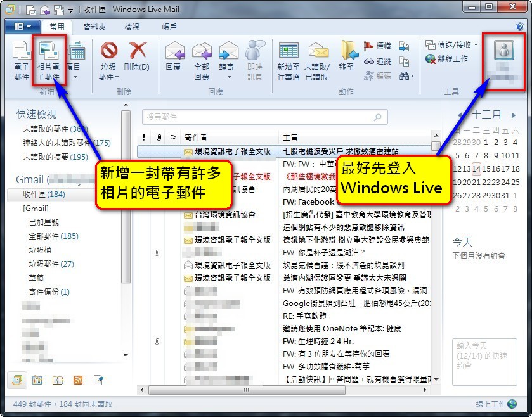The height and width of the screenshot is (417, 532).
Task: Open email RE: 手寫軟體
Action: (304, 316)
